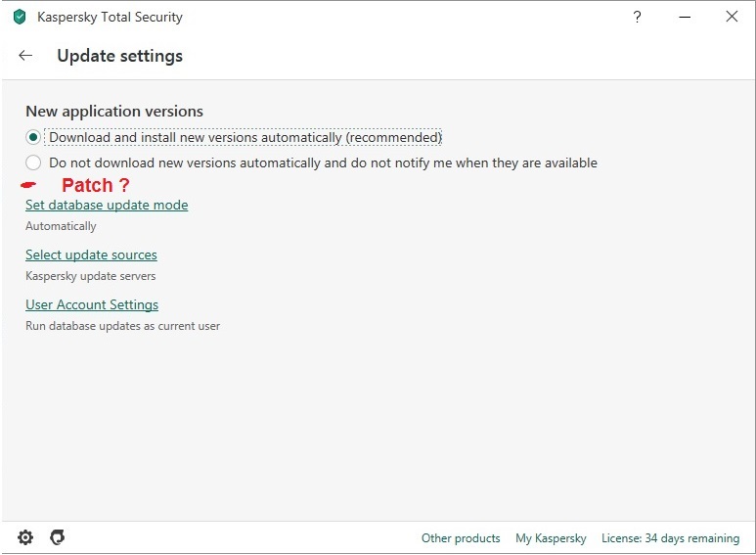This screenshot has width=756, height=555.
Task: Open User Account Settings
Action: tap(92, 305)
